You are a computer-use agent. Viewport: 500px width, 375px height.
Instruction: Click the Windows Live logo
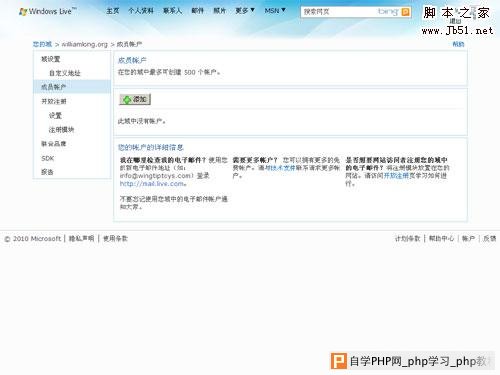tap(48, 12)
